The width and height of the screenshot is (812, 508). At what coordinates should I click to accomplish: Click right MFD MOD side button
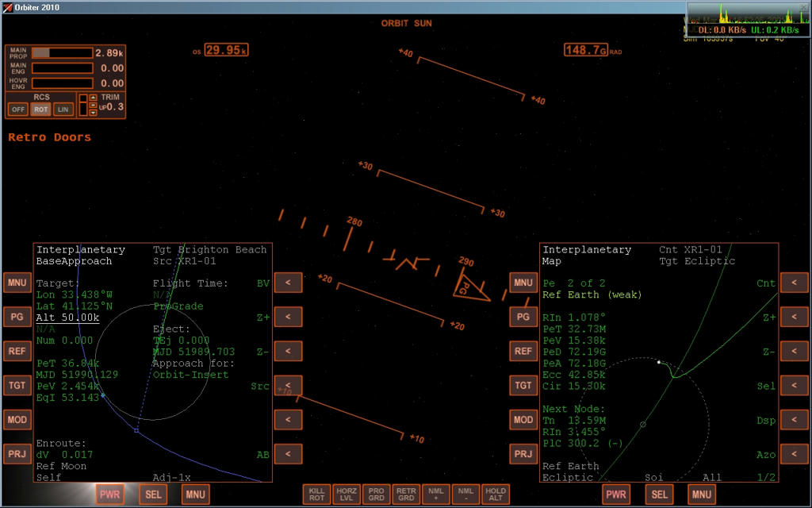(523, 419)
